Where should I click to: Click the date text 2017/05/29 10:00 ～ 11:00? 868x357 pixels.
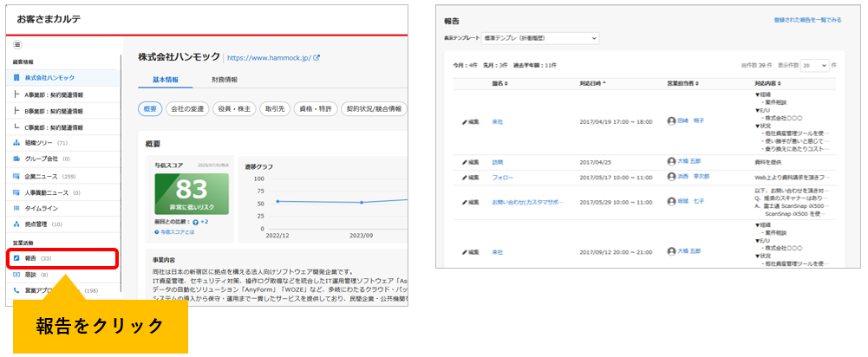[x=616, y=203]
